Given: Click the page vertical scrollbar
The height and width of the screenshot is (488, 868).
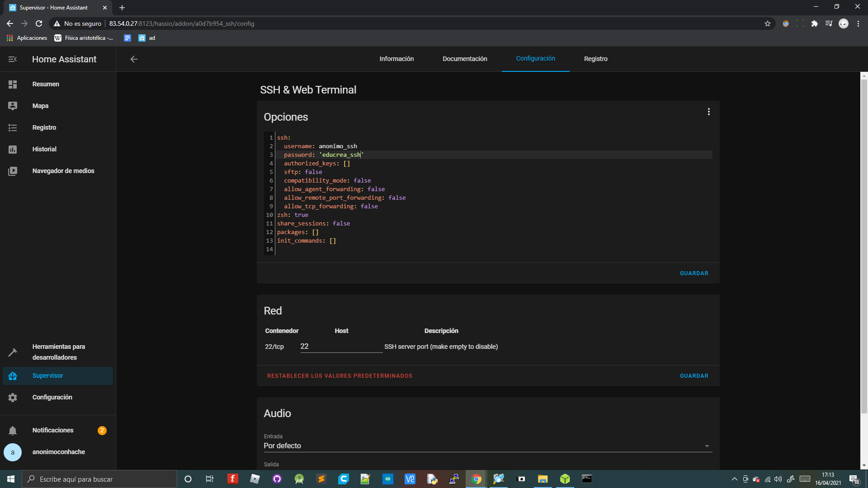Looking at the screenshot, I should (864, 244).
